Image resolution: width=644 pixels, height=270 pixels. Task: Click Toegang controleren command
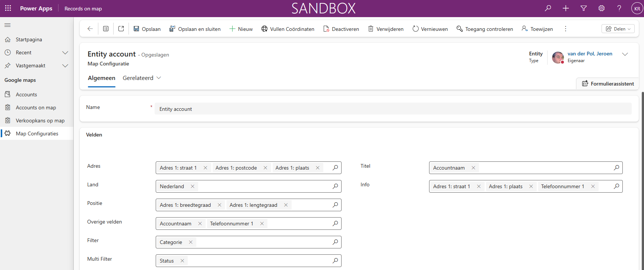[x=485, y=29]
